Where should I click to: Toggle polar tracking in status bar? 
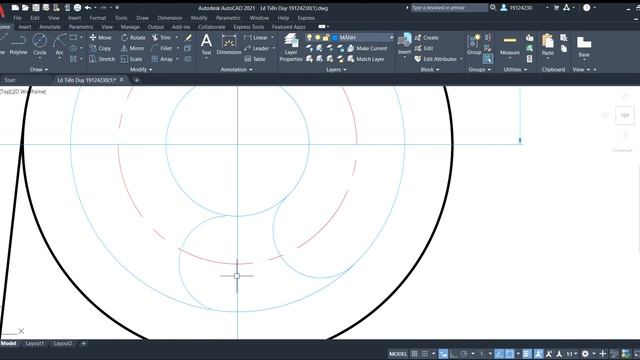[464, 354]
